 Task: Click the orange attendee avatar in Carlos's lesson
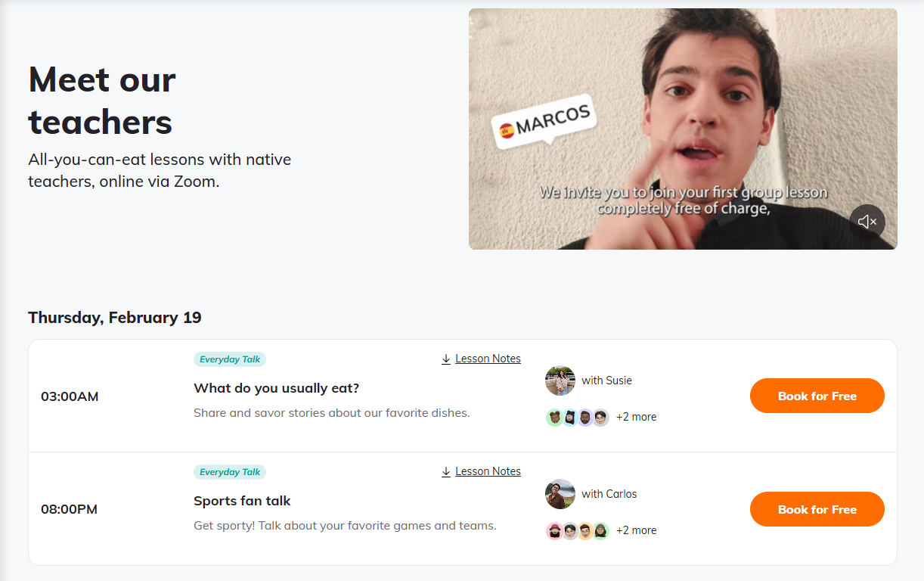[585, 531]
